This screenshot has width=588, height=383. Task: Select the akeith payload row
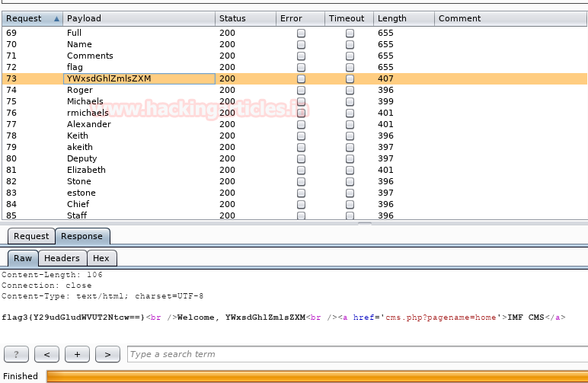click(294, 147)
